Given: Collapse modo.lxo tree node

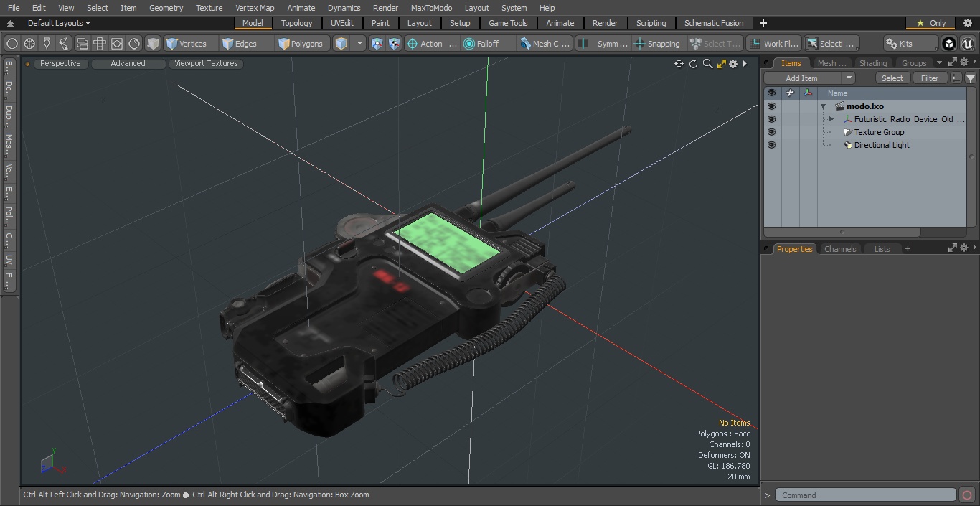Looking at the screenshot, I should pos(824,106).
